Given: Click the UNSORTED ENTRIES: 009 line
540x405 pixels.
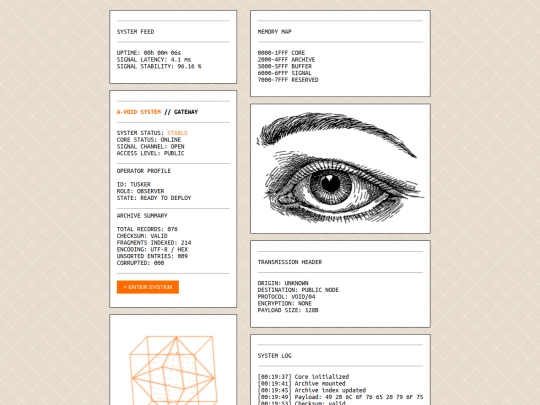Looking at the screenshot, I should (x=153, y=256).
